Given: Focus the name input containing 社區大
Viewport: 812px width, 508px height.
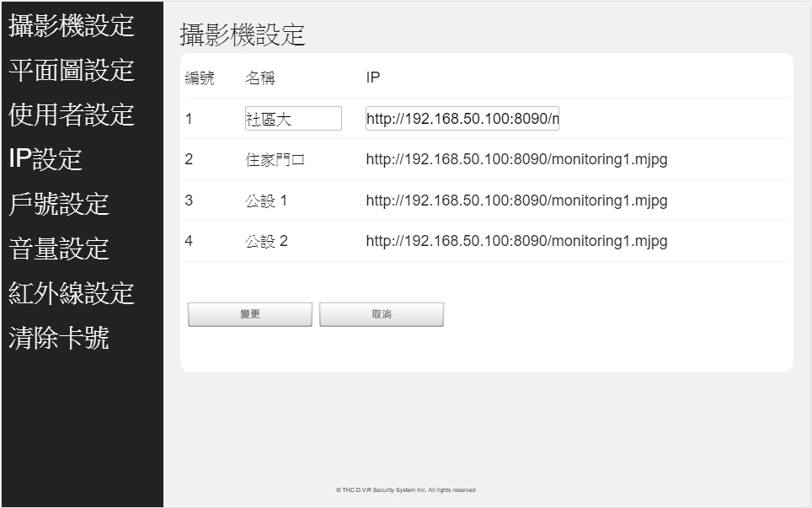Looking at the screenshot, I should point(293,119).
